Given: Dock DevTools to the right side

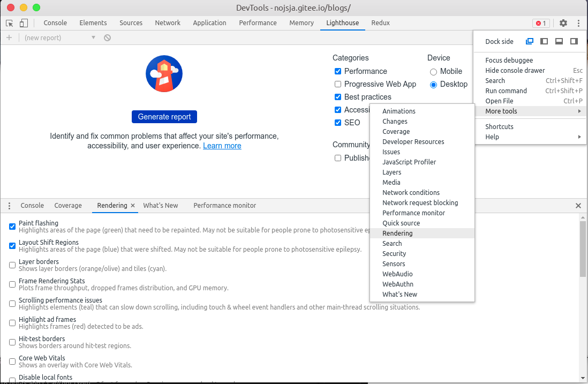Looking at the screenshot, I should point(574,41).
